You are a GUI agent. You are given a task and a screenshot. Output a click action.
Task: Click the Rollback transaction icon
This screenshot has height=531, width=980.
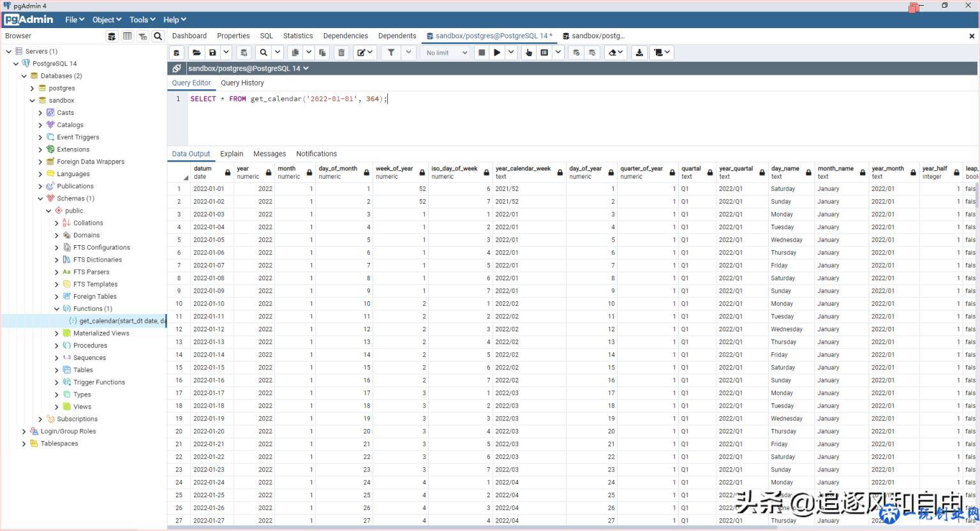click(x=592, y=52)
